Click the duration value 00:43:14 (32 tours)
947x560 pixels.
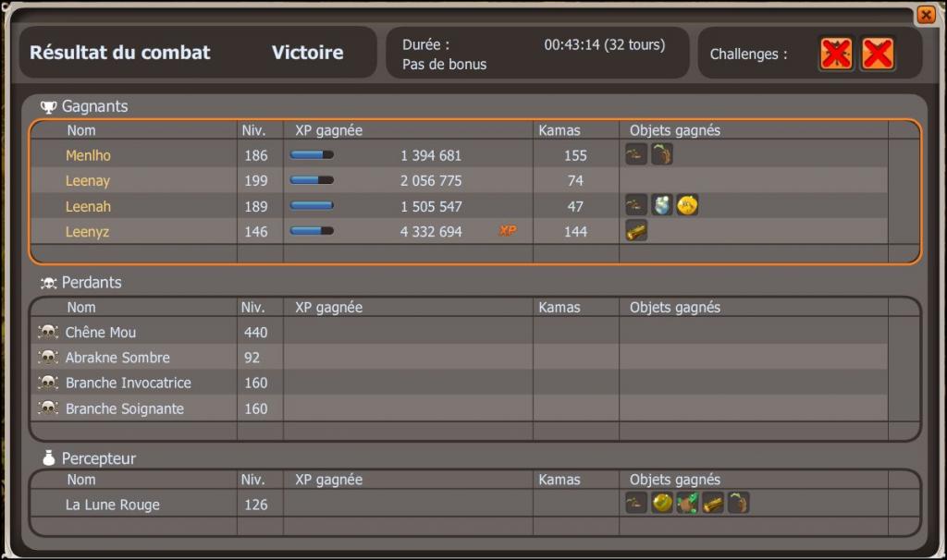tap(605, 44)
